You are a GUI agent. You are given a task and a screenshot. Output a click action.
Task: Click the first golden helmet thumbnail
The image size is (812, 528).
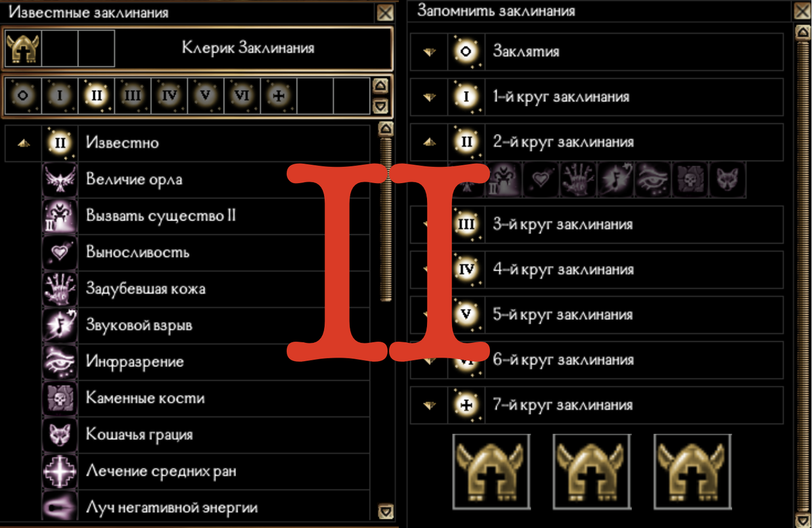(x=490, y=471)
